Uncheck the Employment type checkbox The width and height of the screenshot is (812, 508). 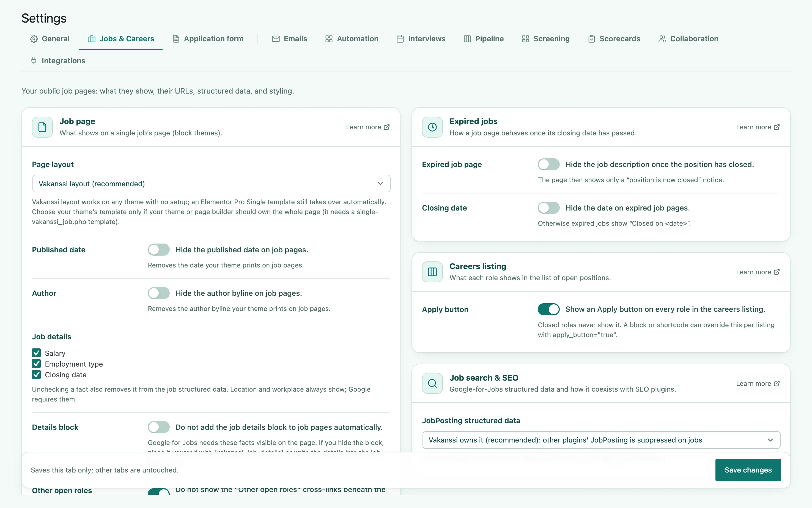coord(36,364)
